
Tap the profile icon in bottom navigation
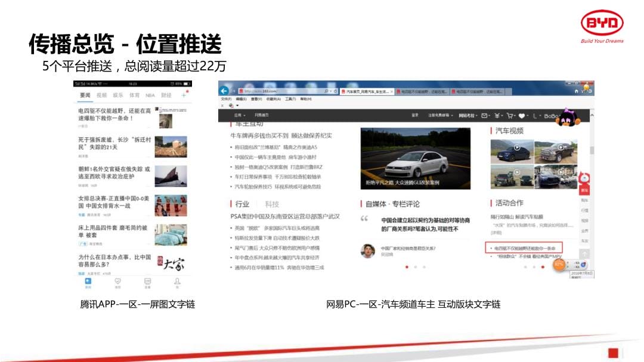coord(177,282)
